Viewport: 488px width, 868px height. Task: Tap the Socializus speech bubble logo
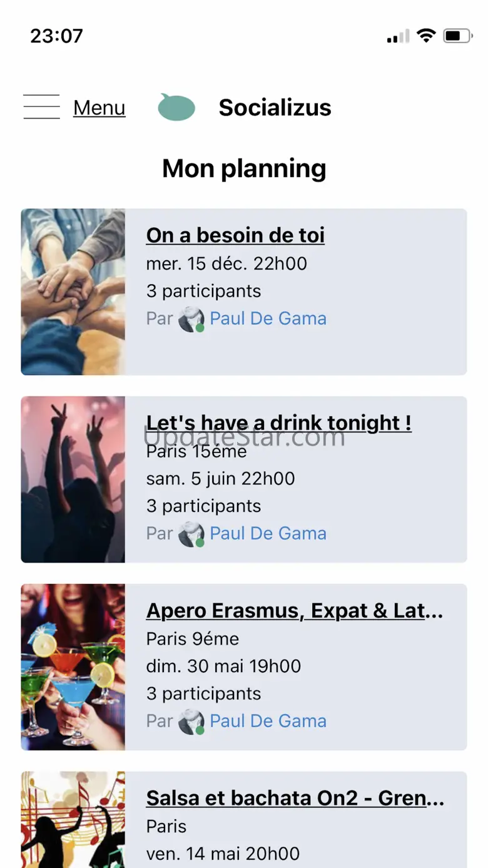[x=176, y=108]
